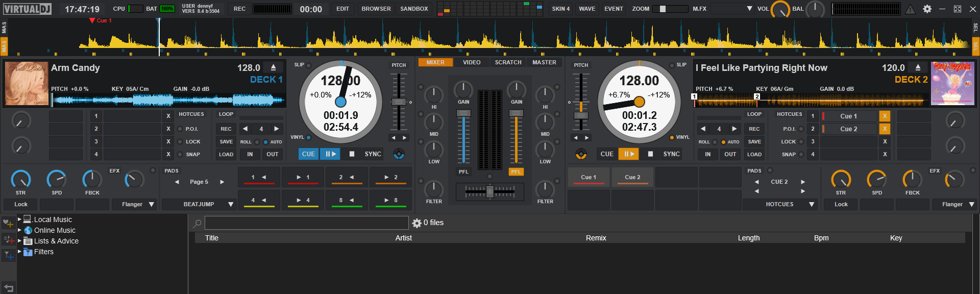Image resolution: width=980 pixels, height=294 pixels.
Task: Switch to the MIXER tab
Action: (x=435, y=62)
